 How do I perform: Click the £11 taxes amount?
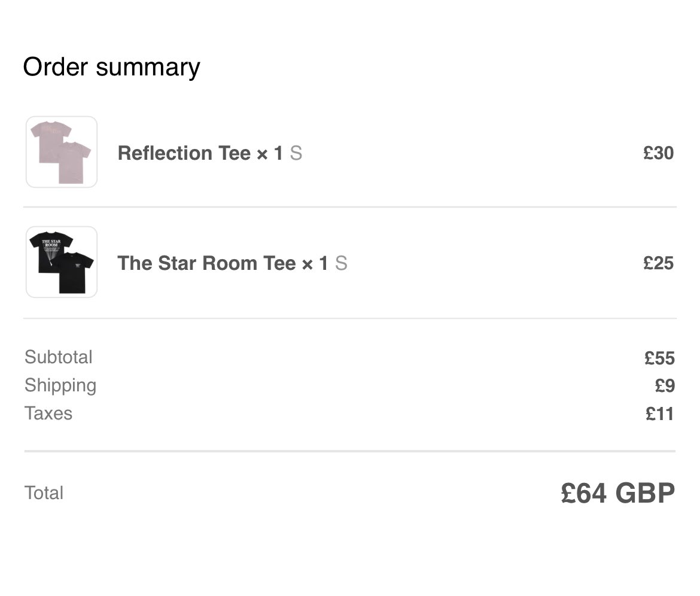coord(660,414)
